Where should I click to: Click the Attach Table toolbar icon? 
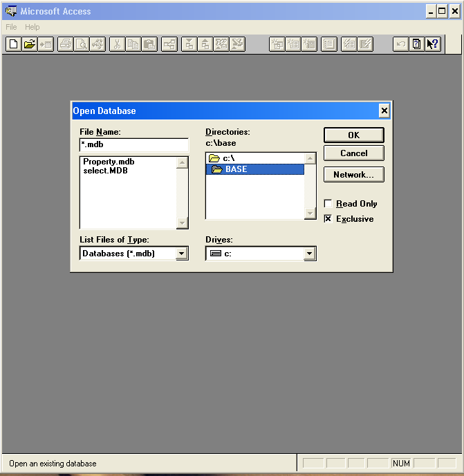tap(46, 44)
